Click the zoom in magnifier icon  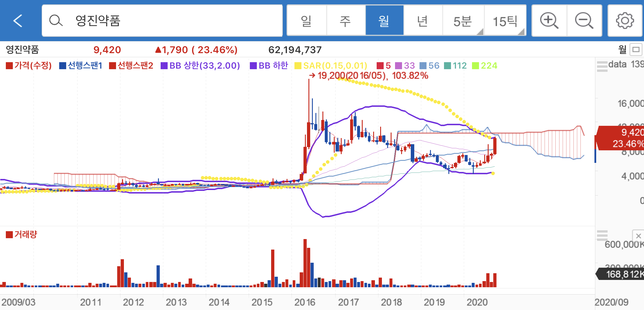[549, 21]
